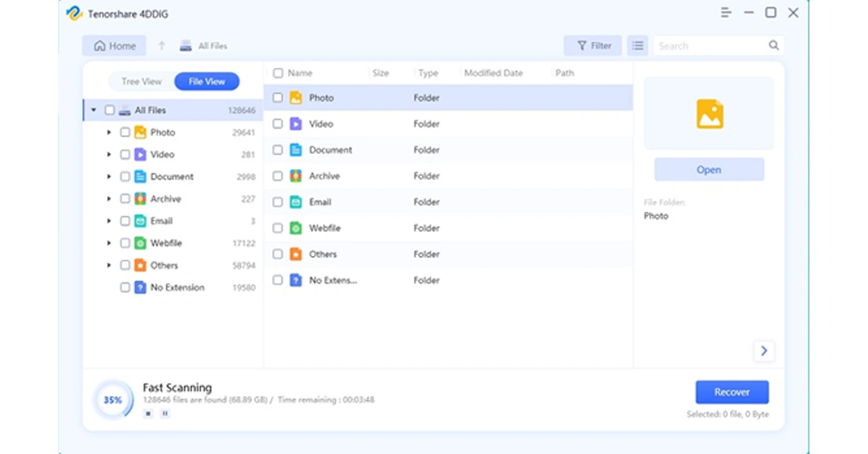This screenshot has width=868, height=454.
Task: Expand the Photo tree node
Action: [x=109, y=132]
